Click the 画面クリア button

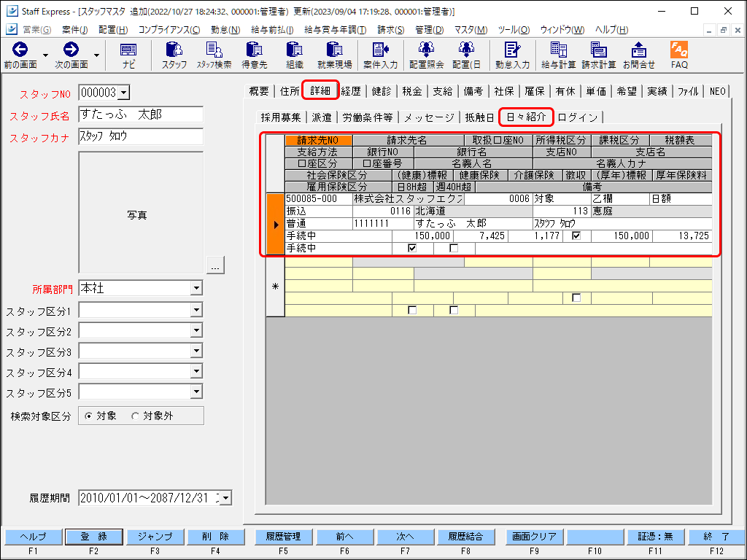point(532,536)
